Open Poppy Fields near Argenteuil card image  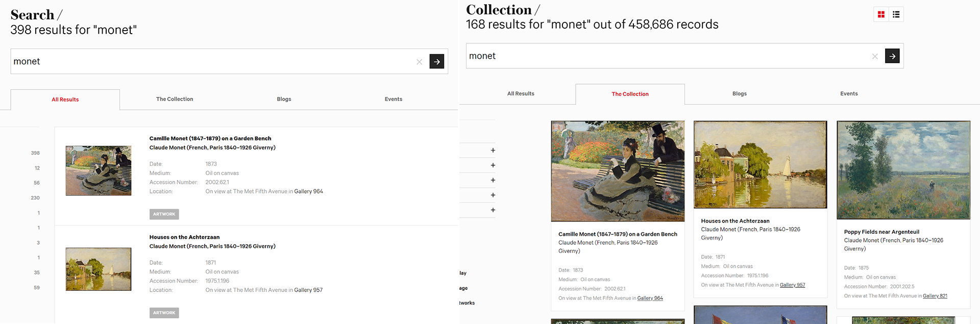click(903, 170)
